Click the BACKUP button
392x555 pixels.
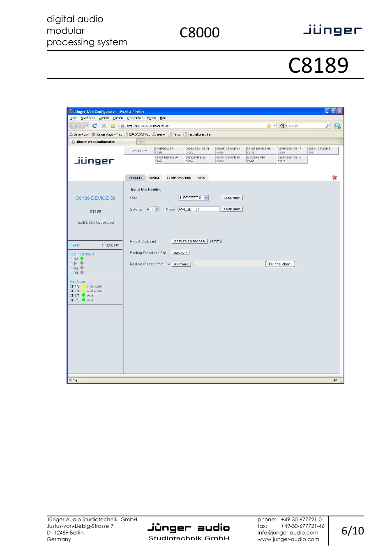point(180,253)
